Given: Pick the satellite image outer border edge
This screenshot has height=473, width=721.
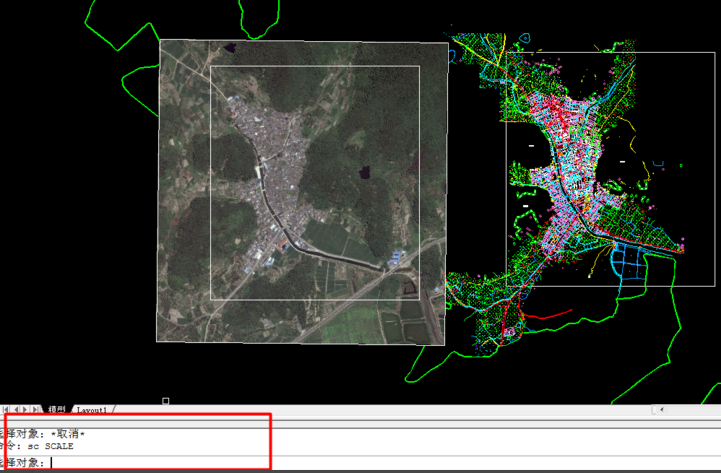Looking at the screenshot, I should [x=159, y=200].
